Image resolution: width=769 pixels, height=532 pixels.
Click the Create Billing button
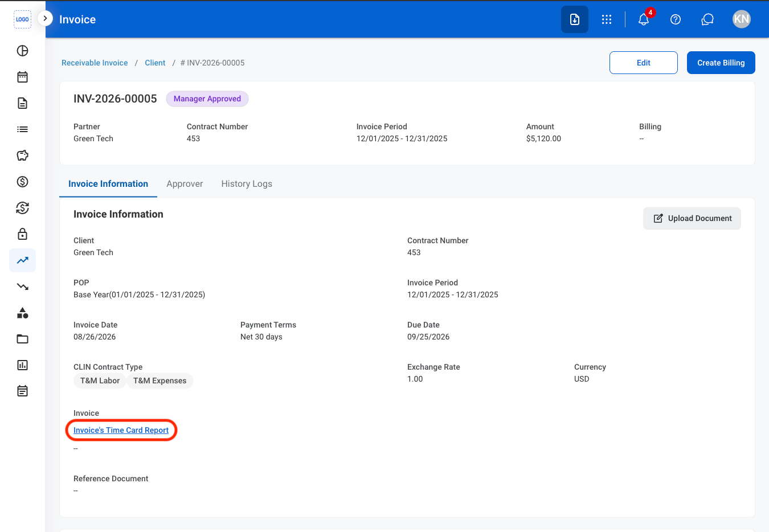click(721, 63)
